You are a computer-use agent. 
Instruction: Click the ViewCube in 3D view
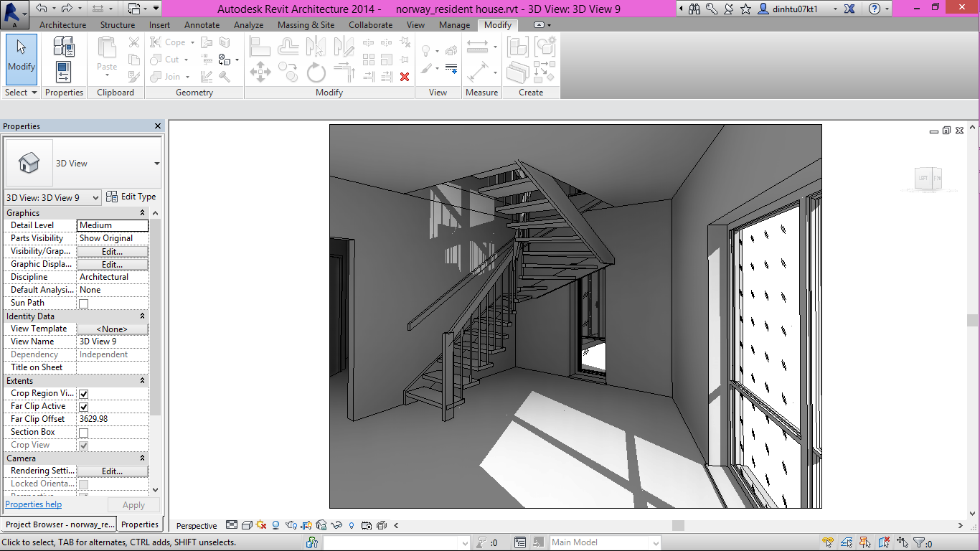[x=928, y=178]
